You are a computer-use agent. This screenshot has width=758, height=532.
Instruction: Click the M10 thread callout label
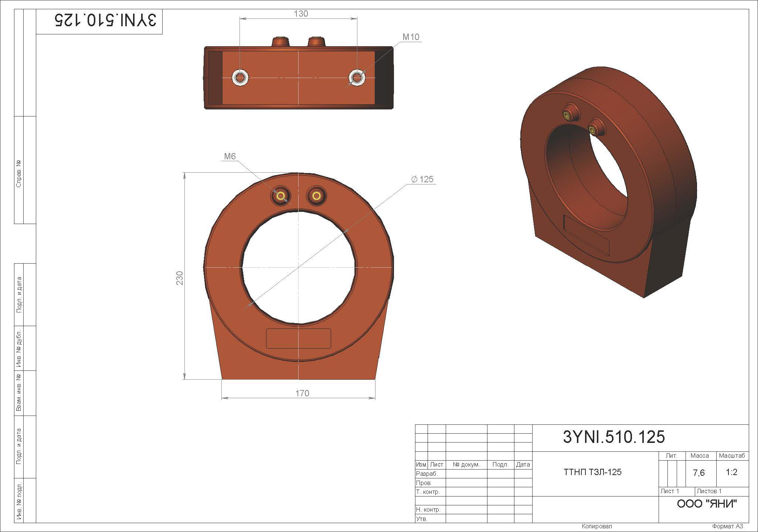[x=411, y=37]
